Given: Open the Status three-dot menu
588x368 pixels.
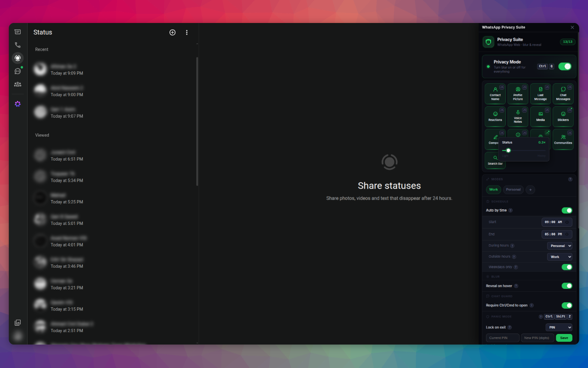Looking at the screenshot, I should [x=187, y=32].
